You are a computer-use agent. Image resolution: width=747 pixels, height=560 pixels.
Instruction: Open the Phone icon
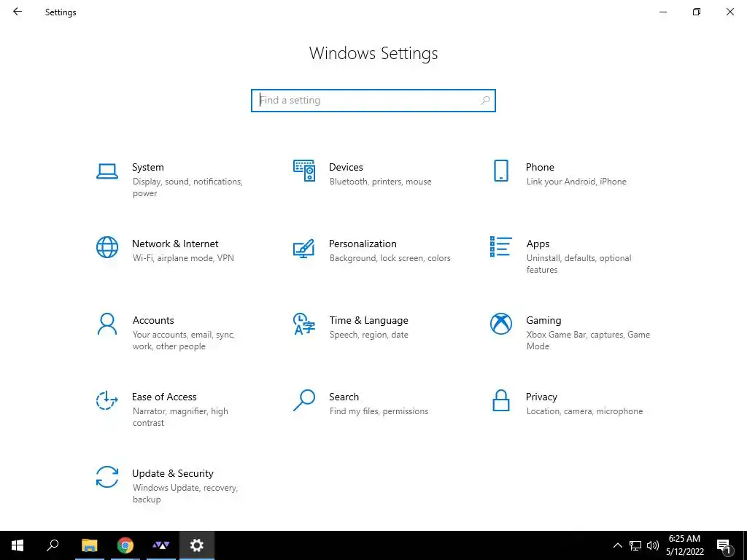pos(500,171)
